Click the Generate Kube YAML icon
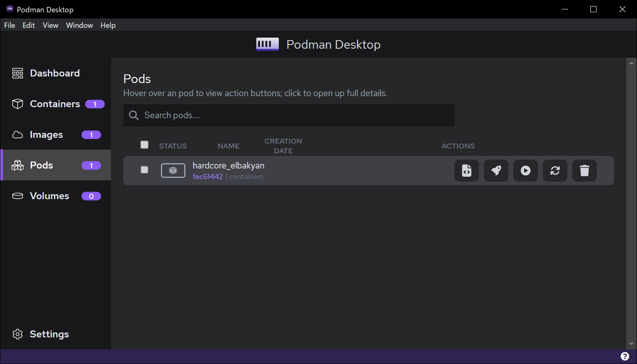Image resolution: width=637 pixels, height=364 pixels. click(467, 170)
